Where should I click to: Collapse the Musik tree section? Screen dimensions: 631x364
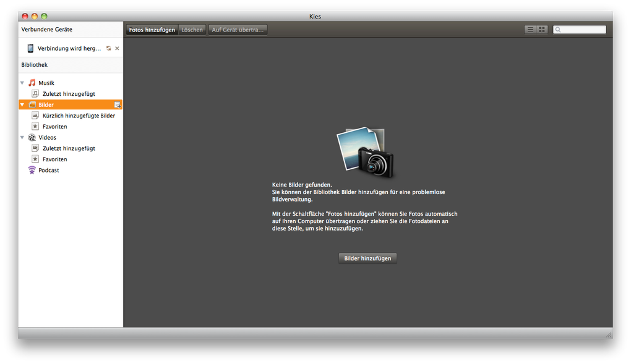pyautogui.click(x=22, y=83)
